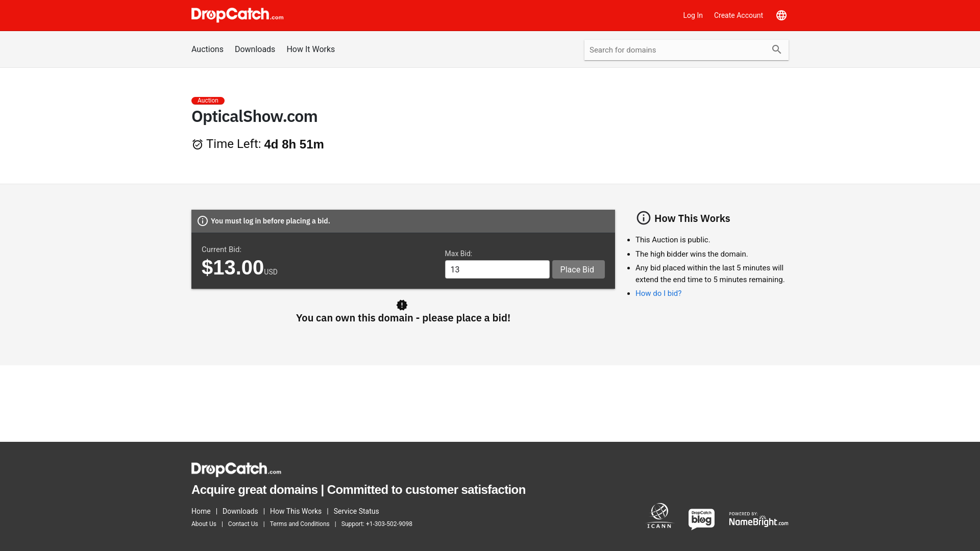Image resolution: width=980 pixels, height=551 pixels.
Task: Click the Log In link
Action: click(693, 15)
